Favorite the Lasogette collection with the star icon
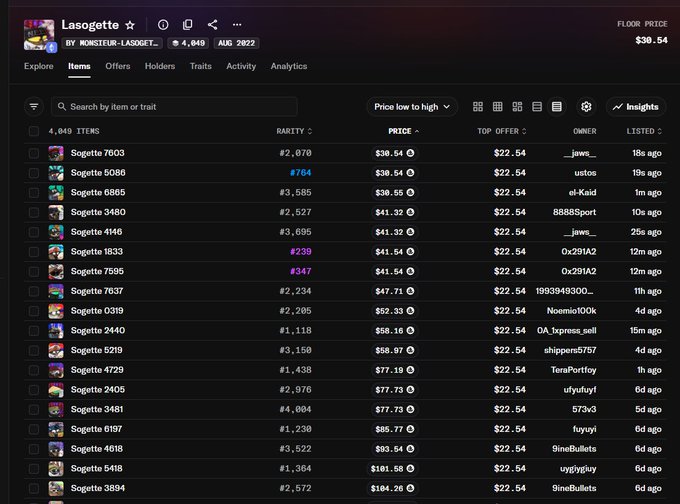 130,25
